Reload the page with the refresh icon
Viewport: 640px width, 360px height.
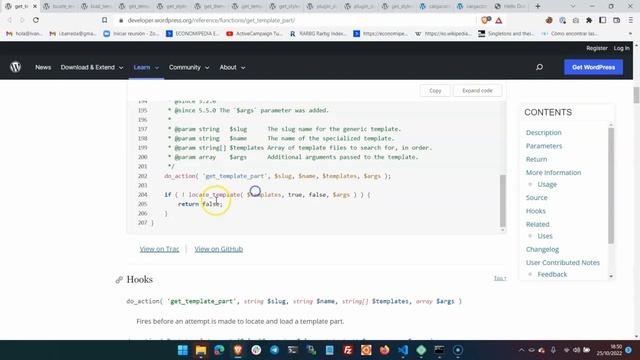tap(36, 20)
